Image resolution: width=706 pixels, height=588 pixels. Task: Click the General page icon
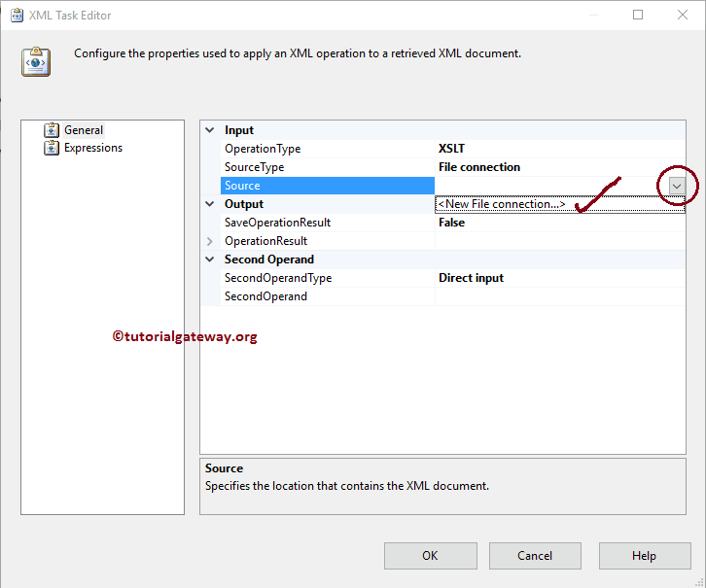pos(52,130)
